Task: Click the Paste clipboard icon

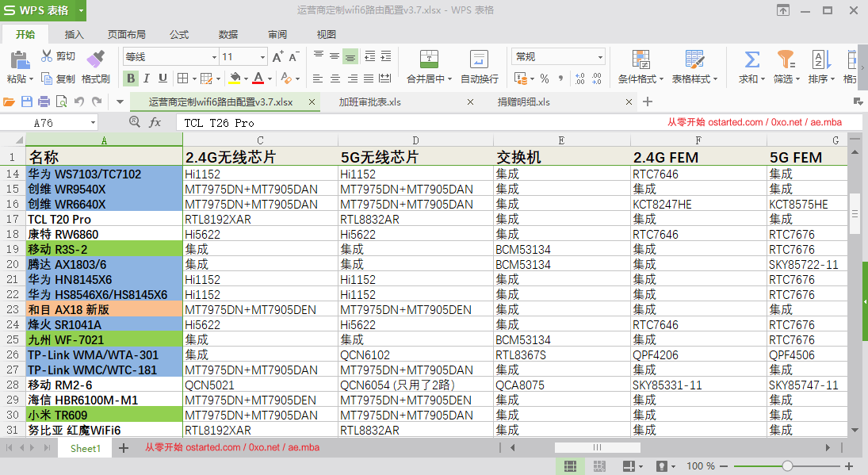Action: (20, 59)
